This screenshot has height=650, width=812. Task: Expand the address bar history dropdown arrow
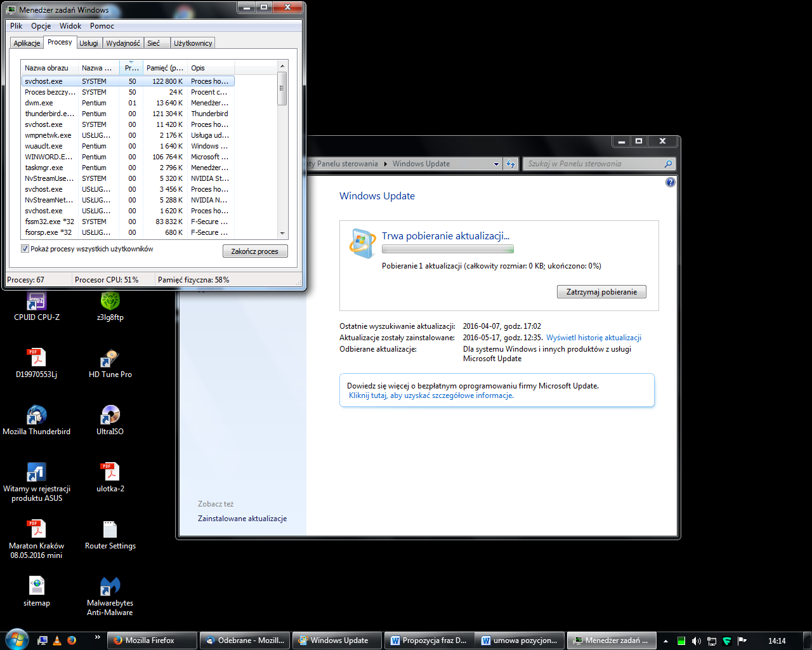[496, 164]
